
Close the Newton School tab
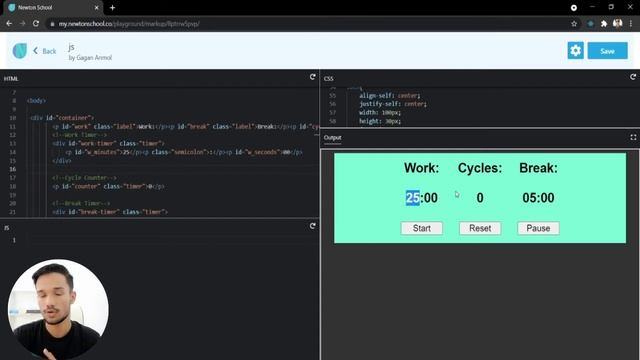[x=96, y=7]
